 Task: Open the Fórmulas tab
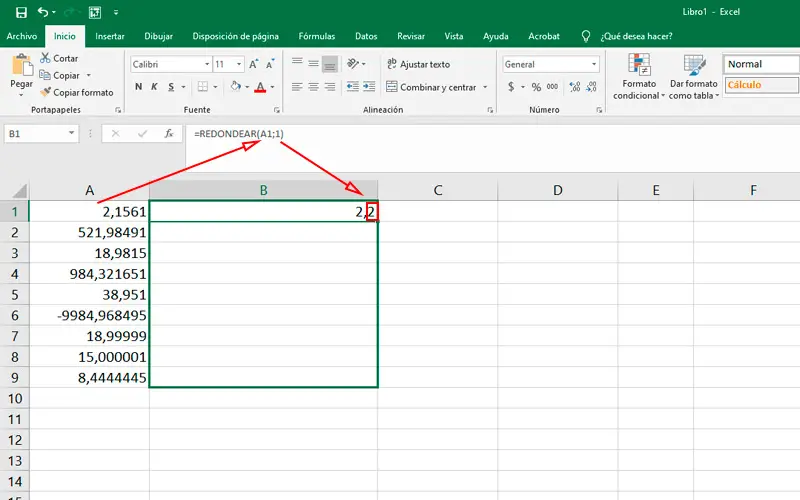pyautogui.click(x=317, y=36)
